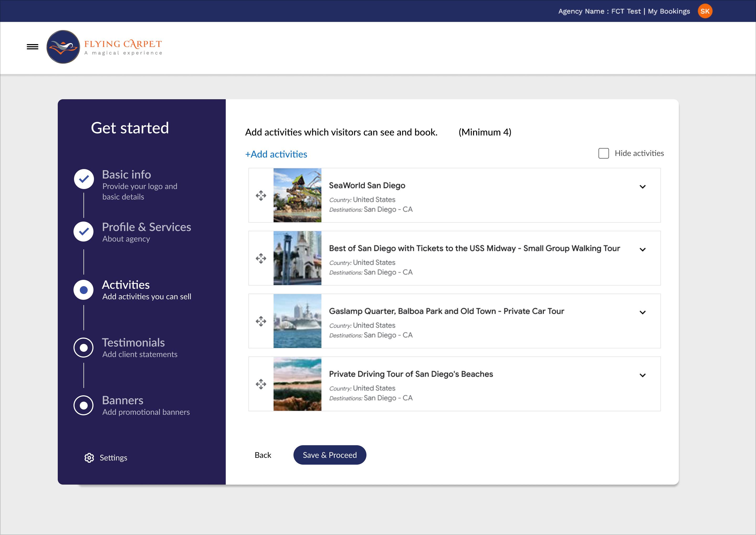Image resolution: width=756 pixels, height=535 pixels.
Task: Grab the SeaWorld San Diego move handle
Action: click(x=261, y=195)
